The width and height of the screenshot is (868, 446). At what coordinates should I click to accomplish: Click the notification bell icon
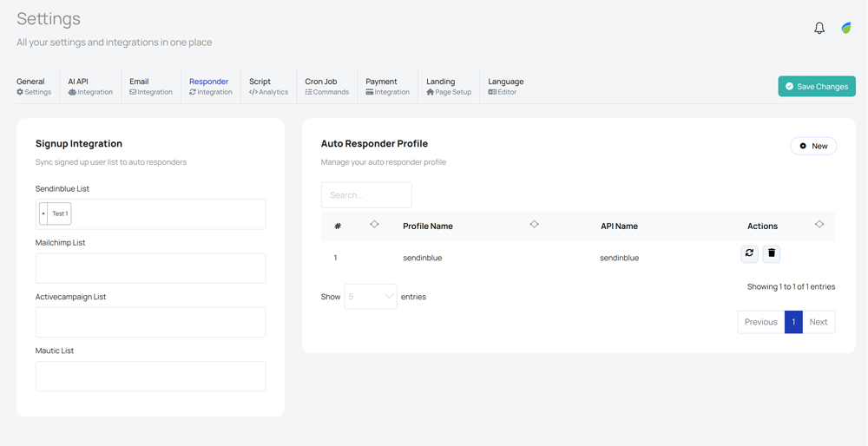[x=819, y=29]
